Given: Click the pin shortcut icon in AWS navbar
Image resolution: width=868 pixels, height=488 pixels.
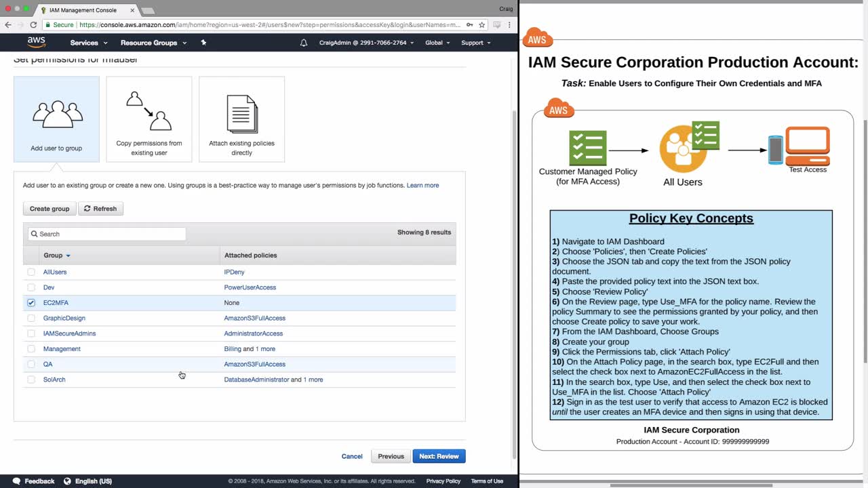Looking at the screenshot, I should point(203,42).
